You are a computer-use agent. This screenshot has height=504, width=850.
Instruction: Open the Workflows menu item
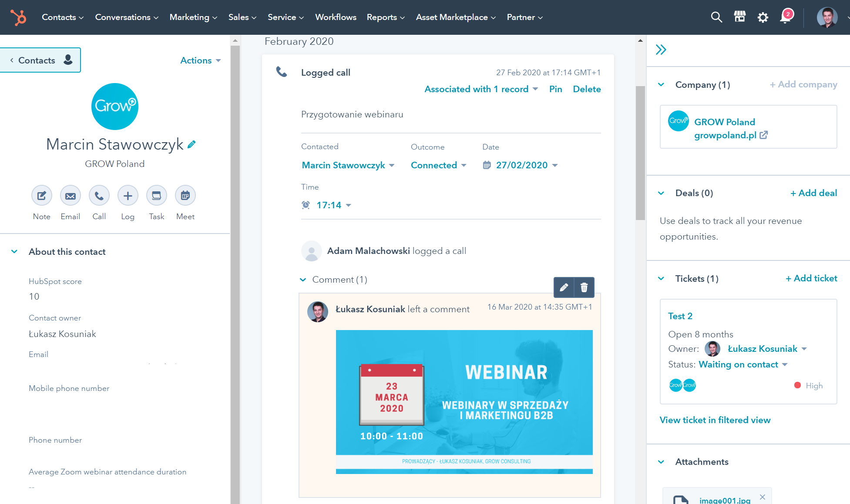(x=335, y=17)
